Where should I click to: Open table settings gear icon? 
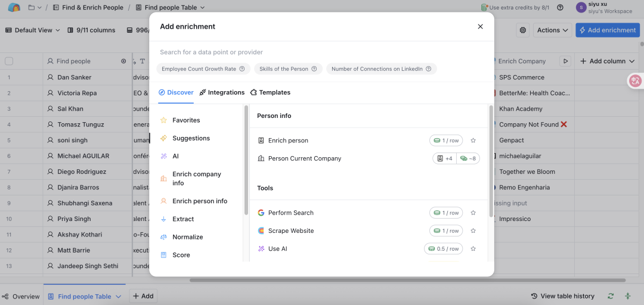point(523,30)
